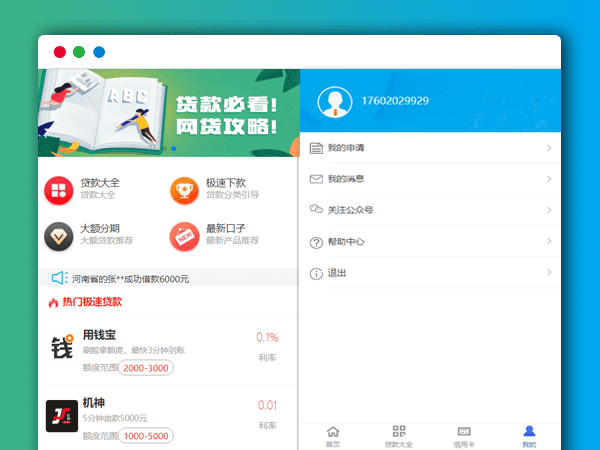Open 大额分期 category link

[100, 228]
